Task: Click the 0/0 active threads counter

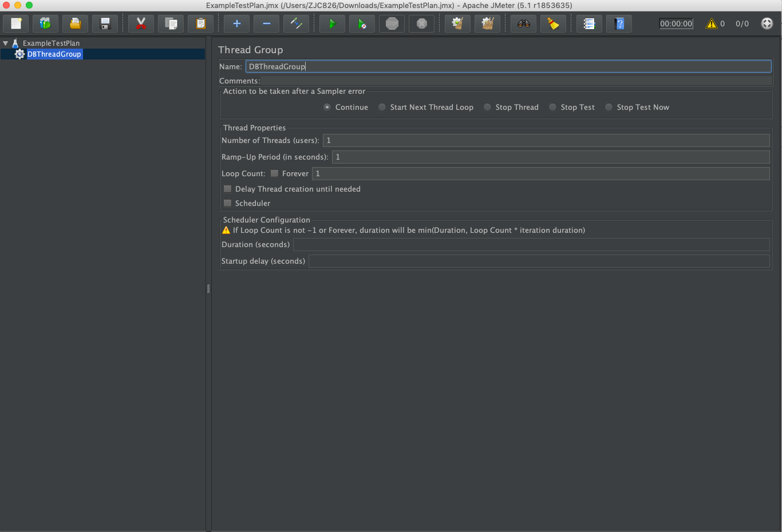Action: (742, 23)
